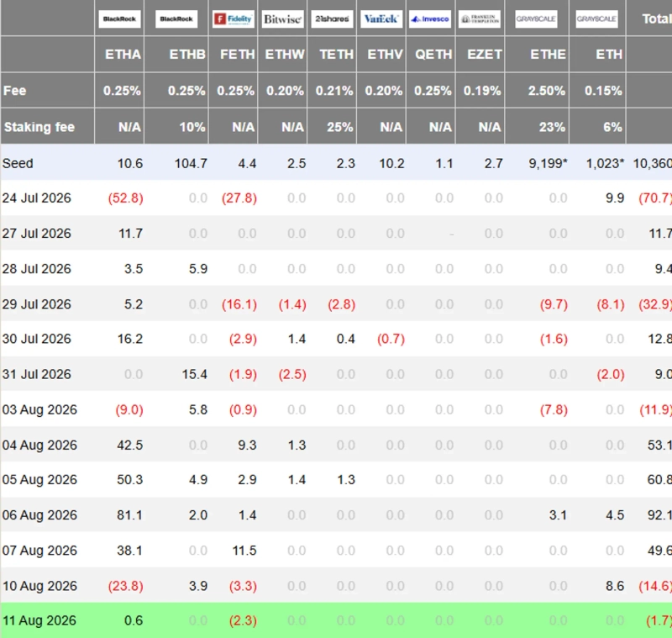Click ETHV outflow (0.7)
The width and height of the screenshot is (672, 638).
[391, 339]
